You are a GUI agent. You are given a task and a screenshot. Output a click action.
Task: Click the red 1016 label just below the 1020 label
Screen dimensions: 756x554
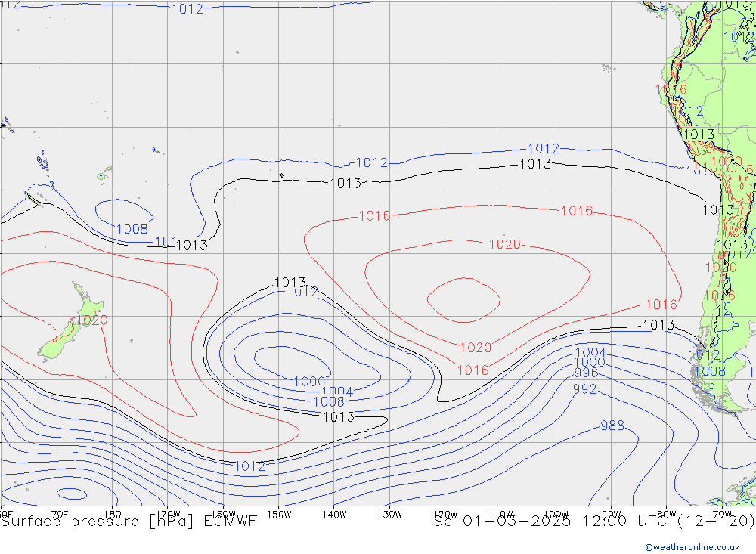click(x=473, y=370)
